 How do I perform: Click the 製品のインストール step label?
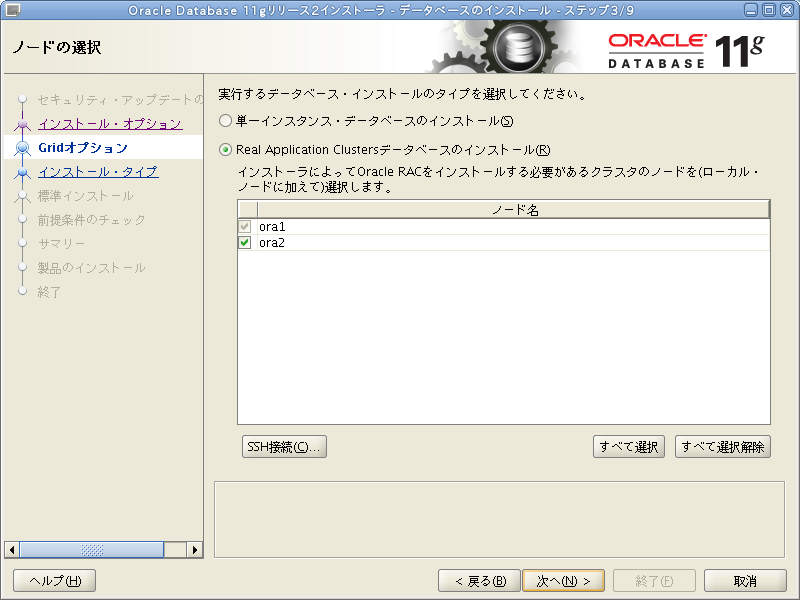[92, 268]
